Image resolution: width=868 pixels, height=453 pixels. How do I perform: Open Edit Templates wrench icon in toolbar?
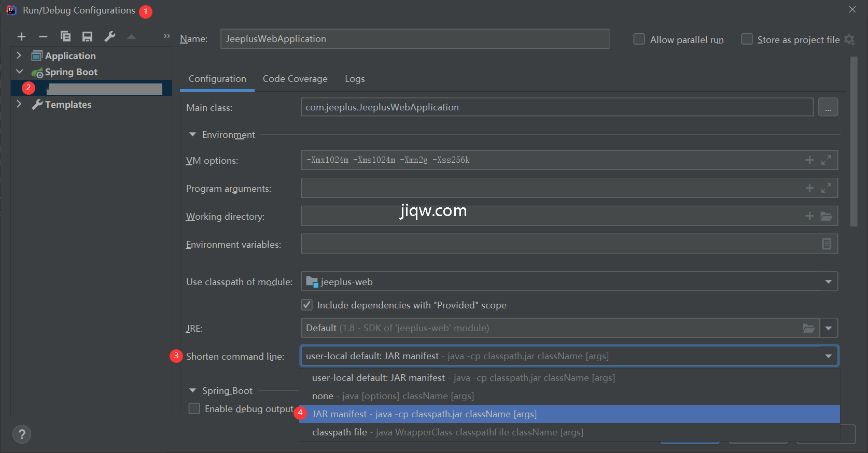109,36
